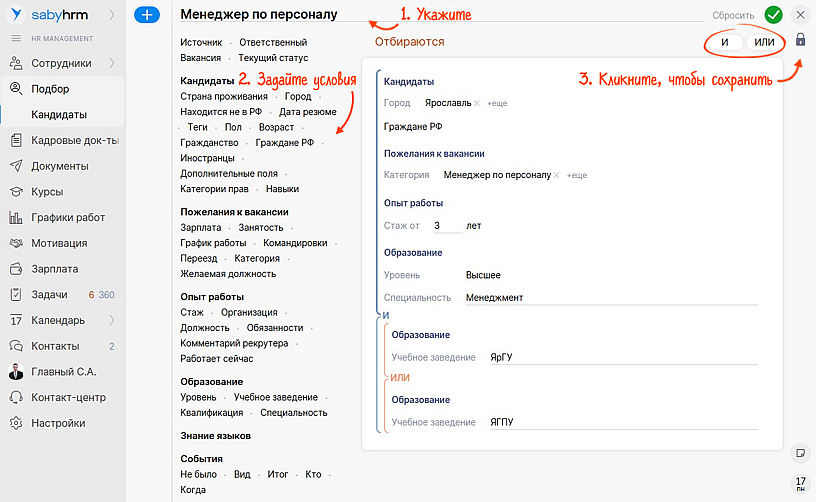Click the lock icon to save filter
816x502 pixels.
coord(800,41)
